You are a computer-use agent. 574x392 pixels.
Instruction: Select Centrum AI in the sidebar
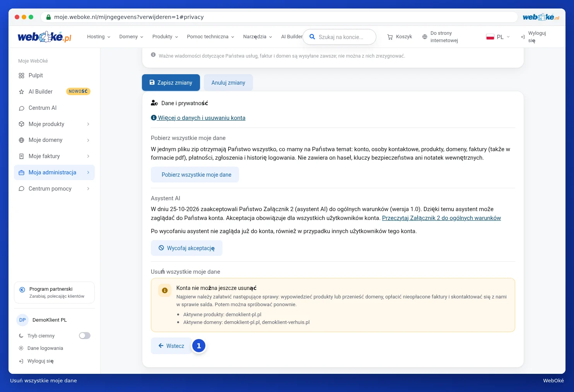tap(54, 108)
